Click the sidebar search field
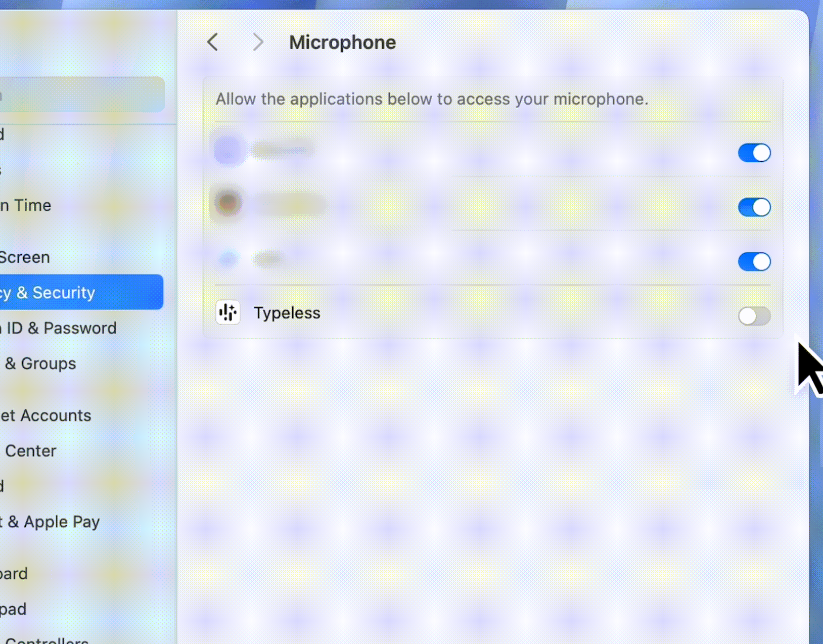The width and height of the screenshot is (823, 644). click(81, 95)
